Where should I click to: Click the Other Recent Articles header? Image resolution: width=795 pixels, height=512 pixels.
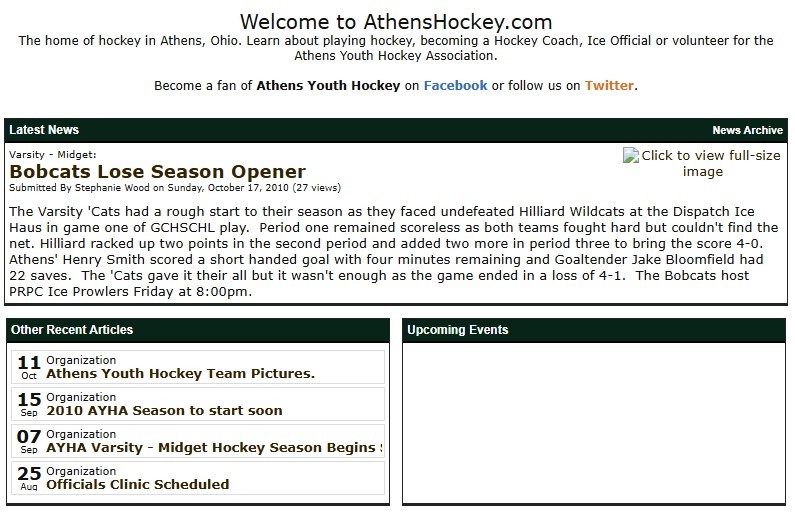tap(72, 330)
